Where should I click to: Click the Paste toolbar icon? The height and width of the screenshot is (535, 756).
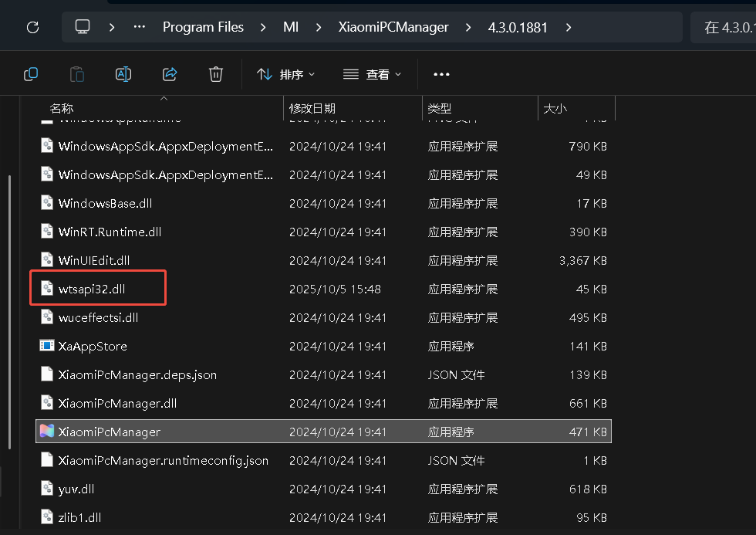(x=77, y=74)
